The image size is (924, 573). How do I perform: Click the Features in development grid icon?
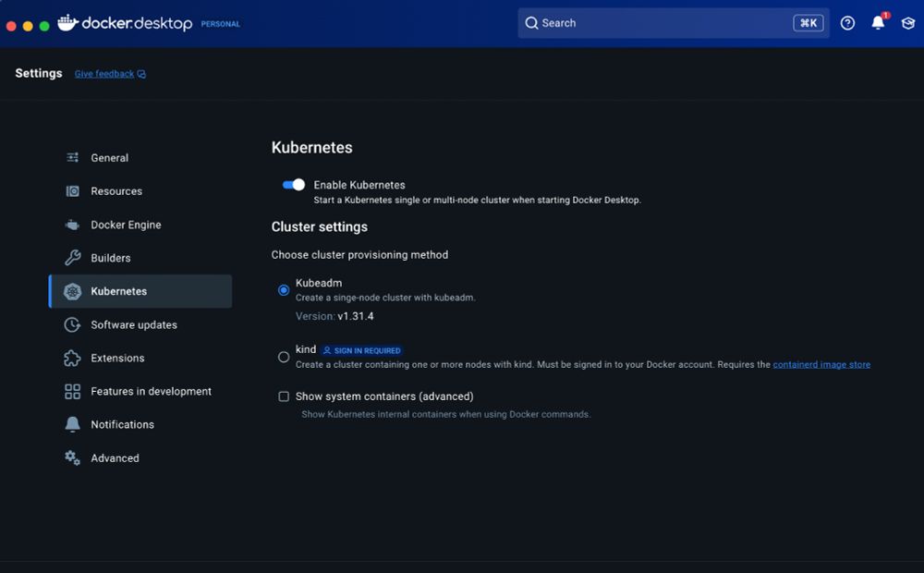pyautogui.click(x=72, y=392)
